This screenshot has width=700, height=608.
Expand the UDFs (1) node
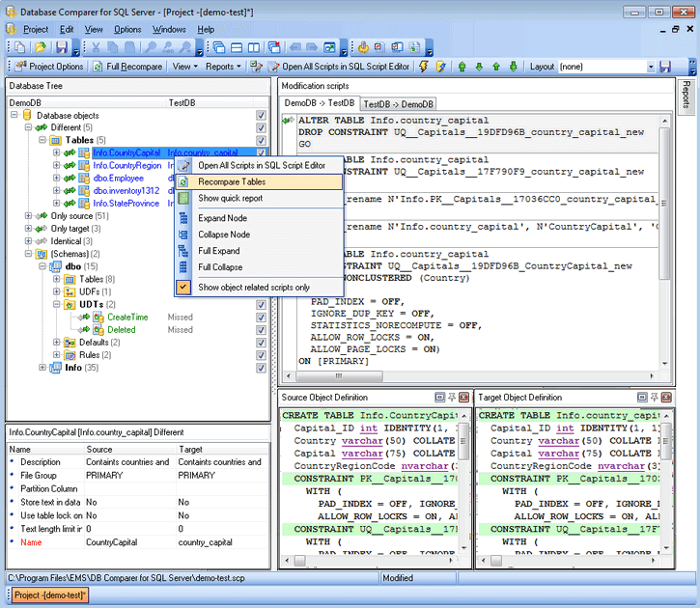(x=56, y=291)
